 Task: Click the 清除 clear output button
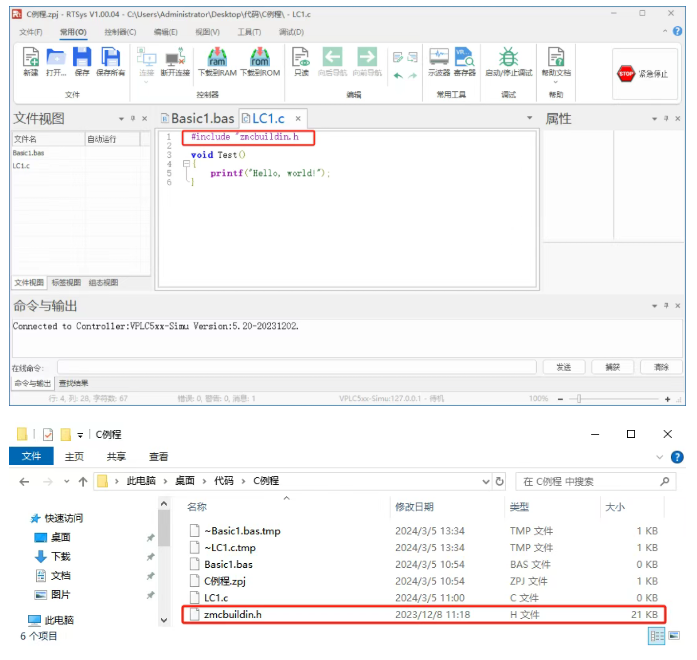pos(661,367)
